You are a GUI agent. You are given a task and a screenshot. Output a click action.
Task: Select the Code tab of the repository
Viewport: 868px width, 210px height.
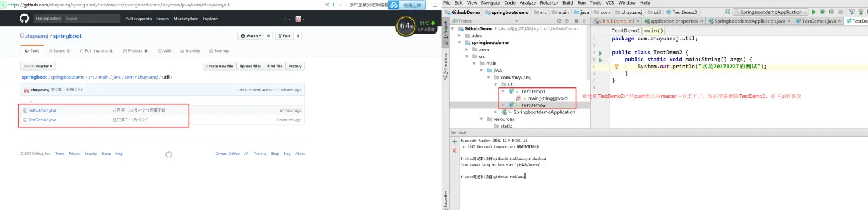tap(32, 51)
